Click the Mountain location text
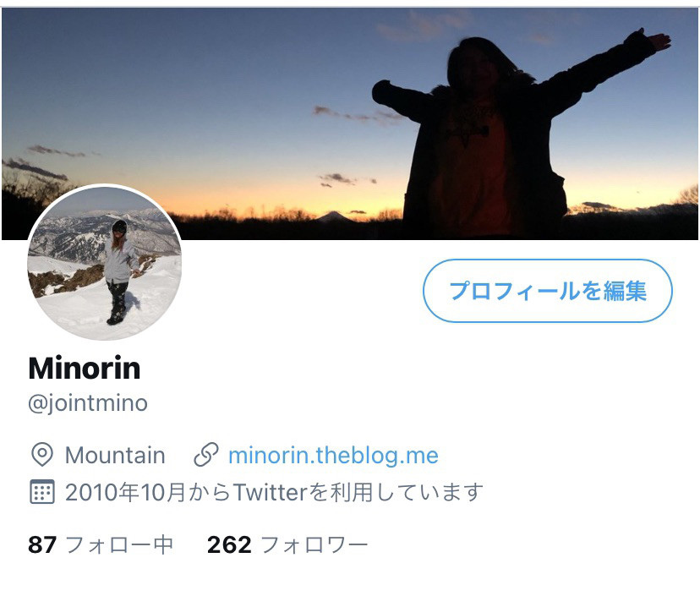 pos(115,456)
